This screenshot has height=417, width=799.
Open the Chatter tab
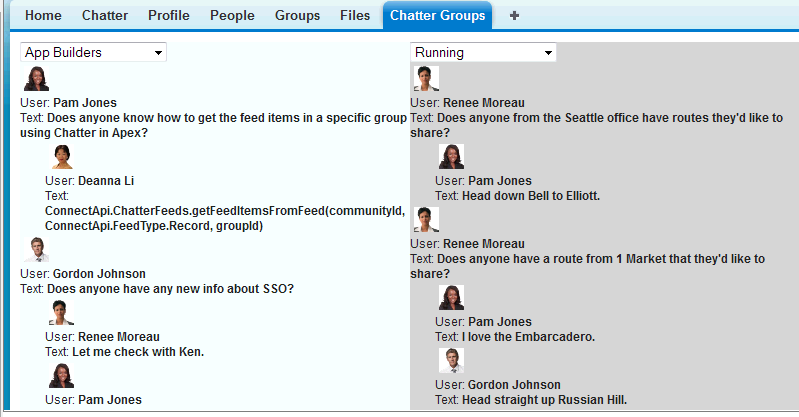(x=105, y=16)
